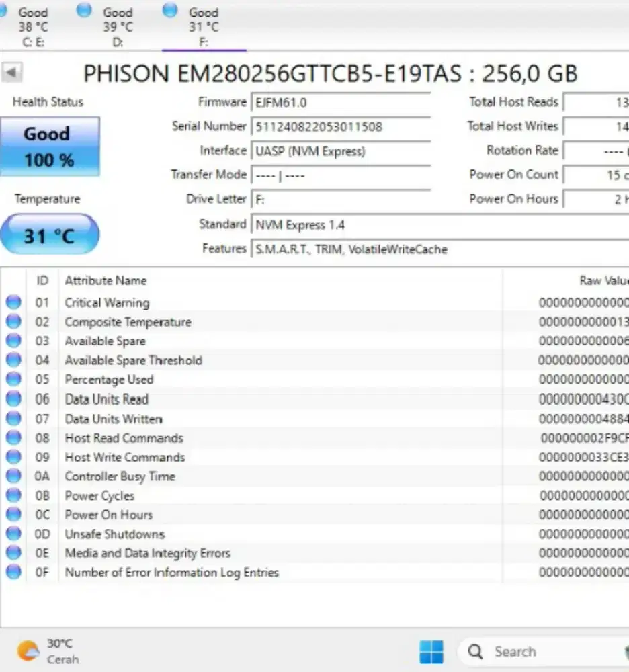Click the Rotation Rate value box
The image size is (629, 672).
click(596, 151)
